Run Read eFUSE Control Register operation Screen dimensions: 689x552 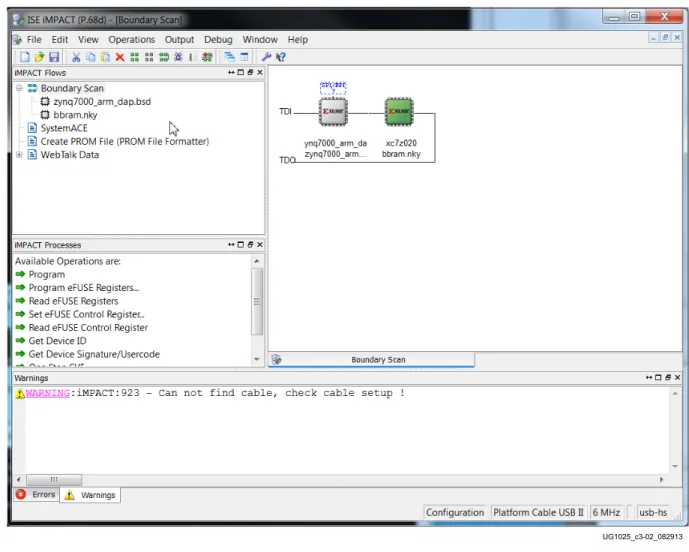88,327
